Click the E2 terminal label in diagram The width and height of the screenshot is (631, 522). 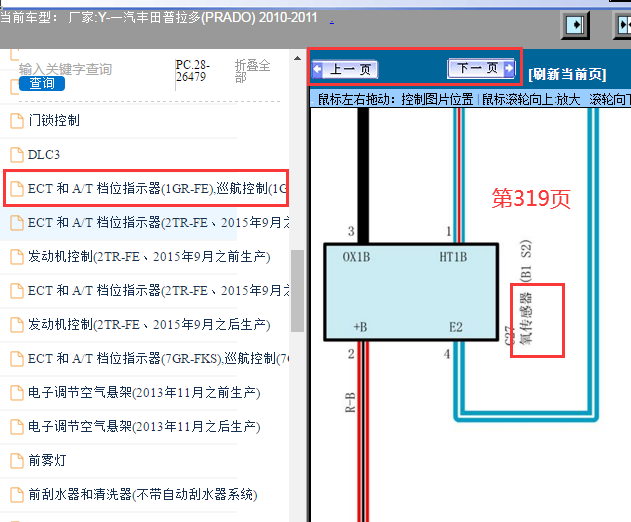(x=456, y=327)
